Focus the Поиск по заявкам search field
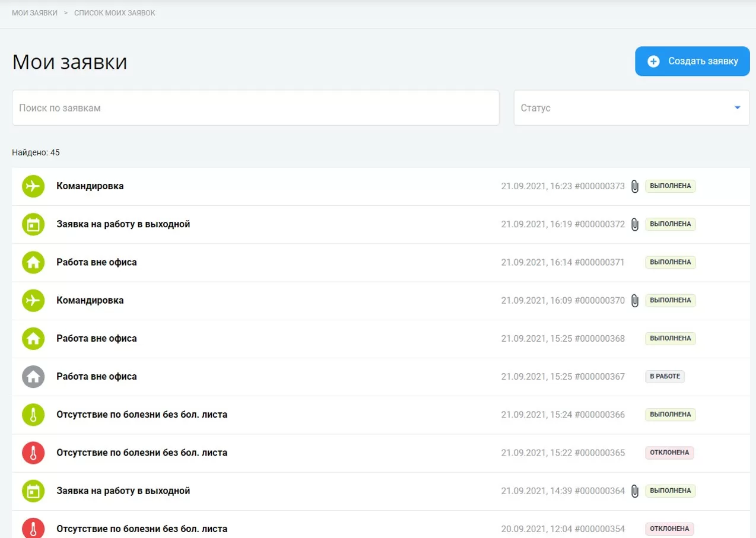Viewport: 756px width, 538px height. (255, 108)
